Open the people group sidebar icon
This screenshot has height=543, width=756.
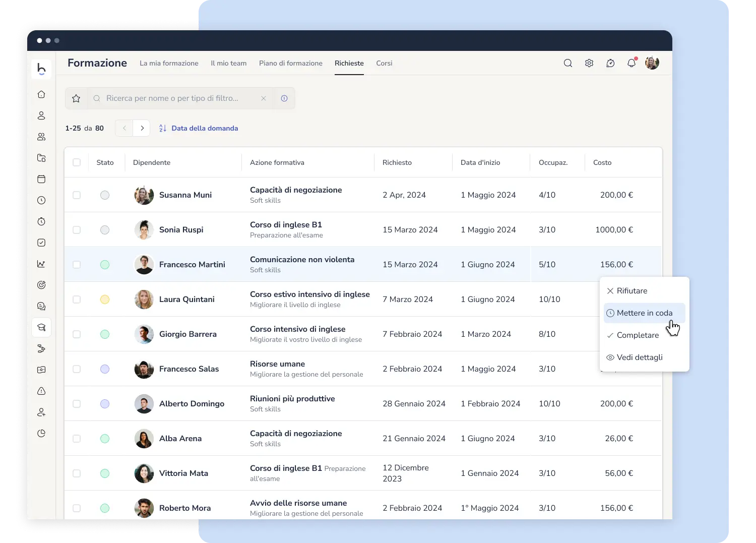pos(41,137)
